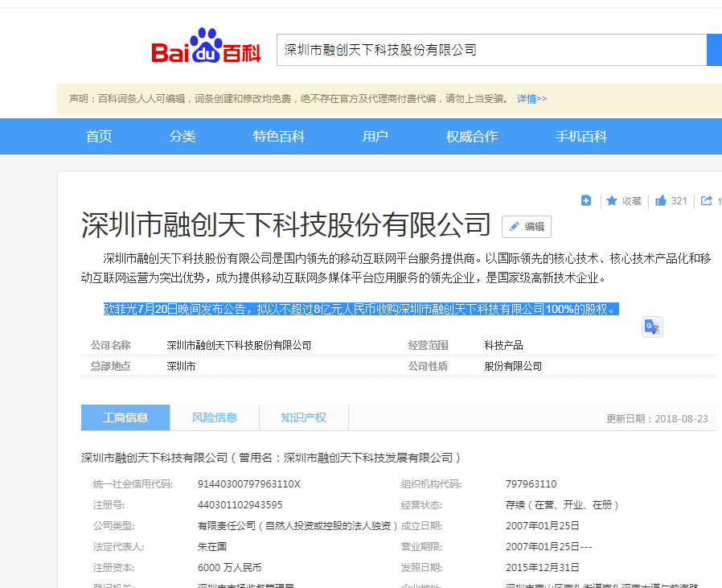The height and width of the screenshot is (588, 722).
Task: Click the organization code 797963110
Action: 531,484
